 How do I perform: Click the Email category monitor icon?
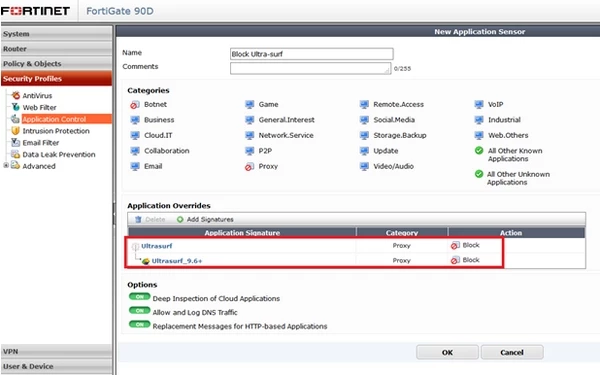[x=135, y=166]
